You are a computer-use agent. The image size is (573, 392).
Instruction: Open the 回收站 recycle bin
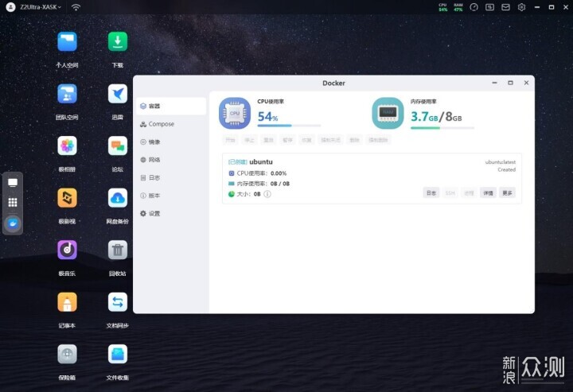coord(118,250)
